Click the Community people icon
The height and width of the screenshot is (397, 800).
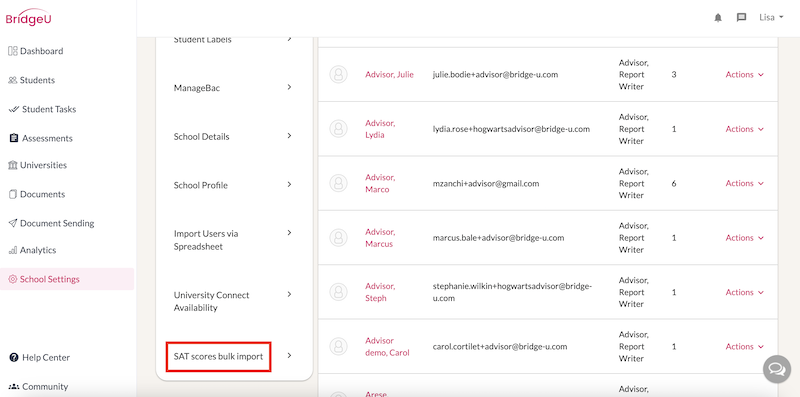tap(14, 387)
